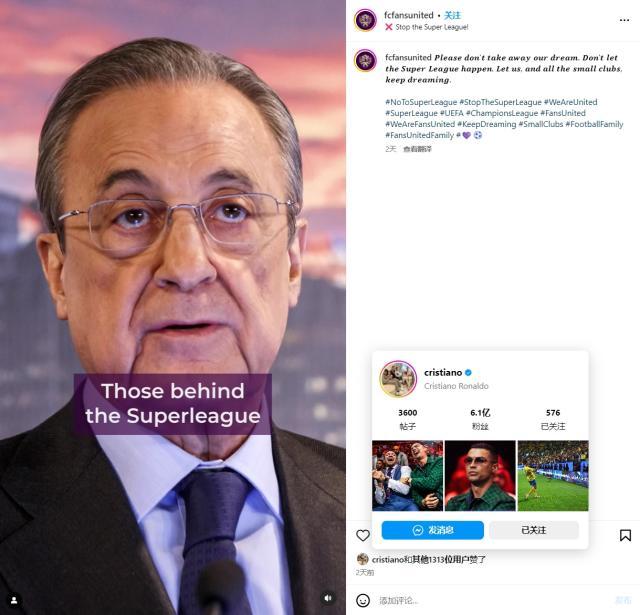640x615 pixels.
Task: Click tagged people icon on video
Action: (x=14, y=600)
